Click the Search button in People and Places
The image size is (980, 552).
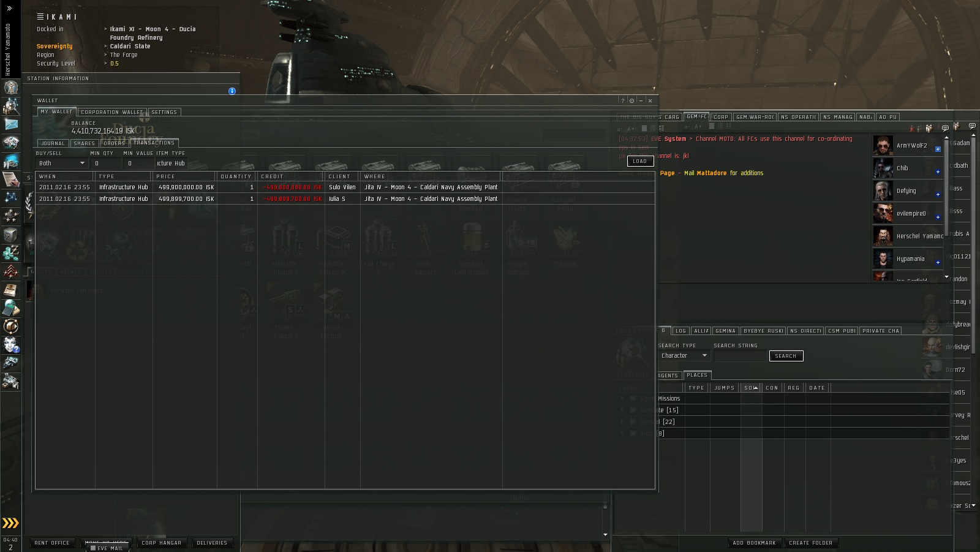(x=786, y=356)
